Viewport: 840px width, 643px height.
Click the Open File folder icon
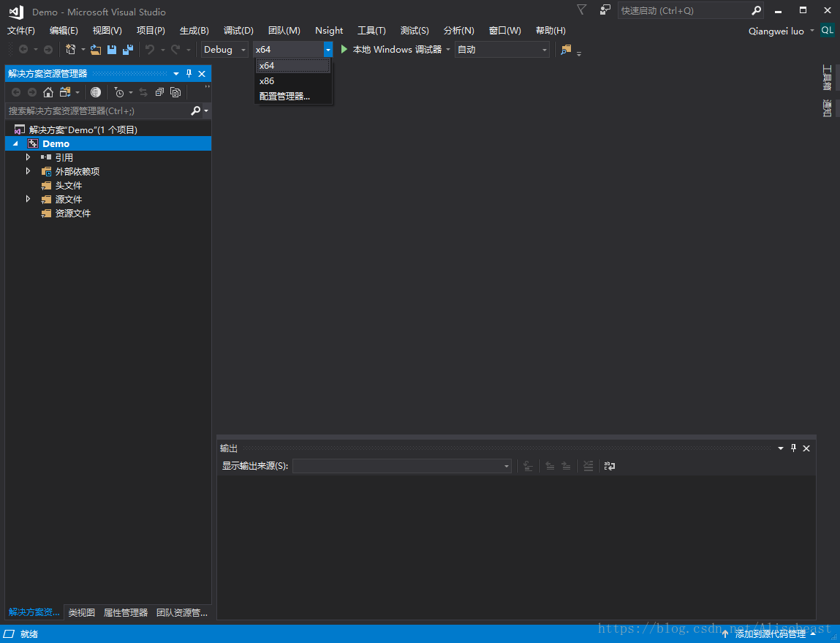point(95,50)
